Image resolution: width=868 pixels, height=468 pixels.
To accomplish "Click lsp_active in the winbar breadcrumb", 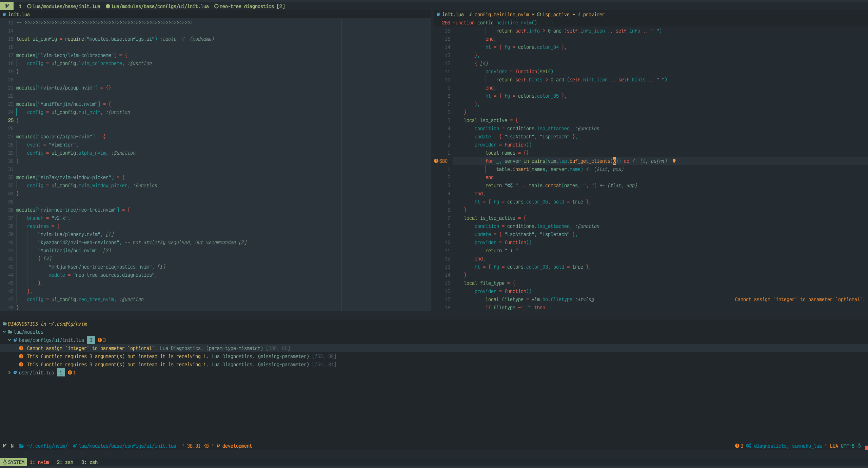I will pos(556,15).
